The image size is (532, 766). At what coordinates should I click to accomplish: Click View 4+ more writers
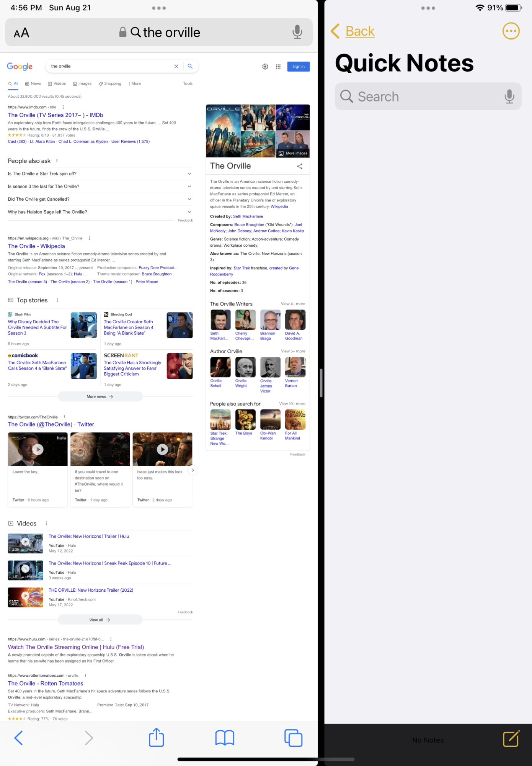pyautogui.click(x=293, y=304)
